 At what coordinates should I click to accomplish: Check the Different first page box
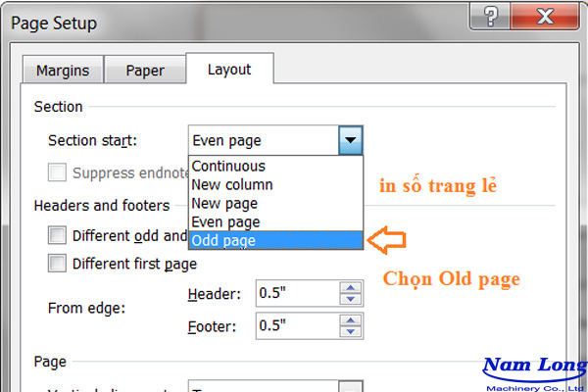pyautogui.click(x=59, y=264)
